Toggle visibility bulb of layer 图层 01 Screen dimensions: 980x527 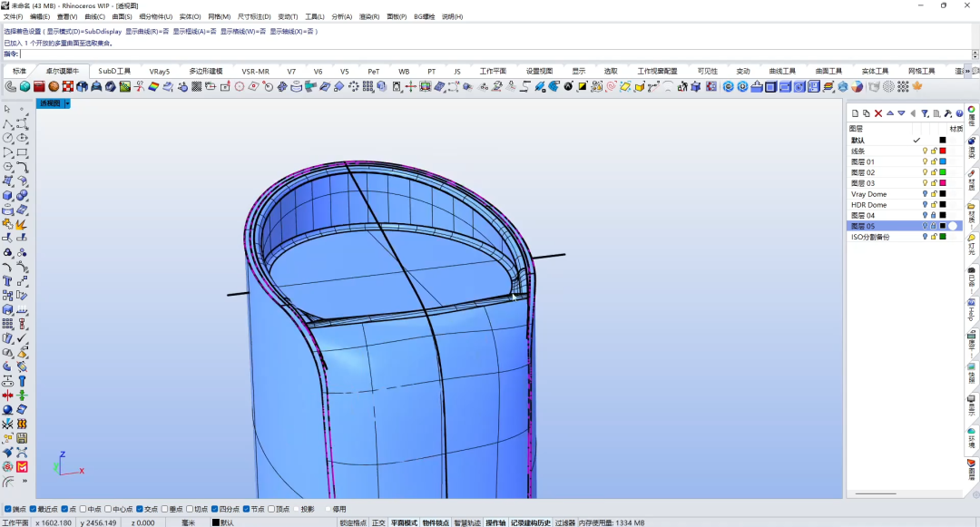coord(925,161)
